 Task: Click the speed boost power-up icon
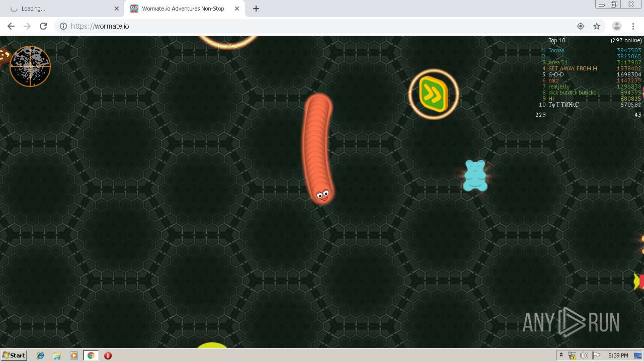[433, 94]
